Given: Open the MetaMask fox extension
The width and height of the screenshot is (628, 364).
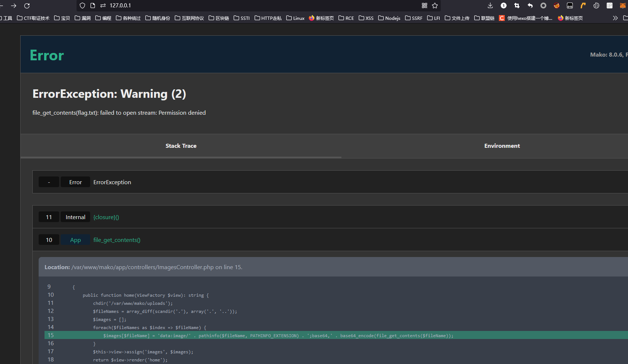Looking at the screenshot, I should pyautogui.click(x=622, y=6).
